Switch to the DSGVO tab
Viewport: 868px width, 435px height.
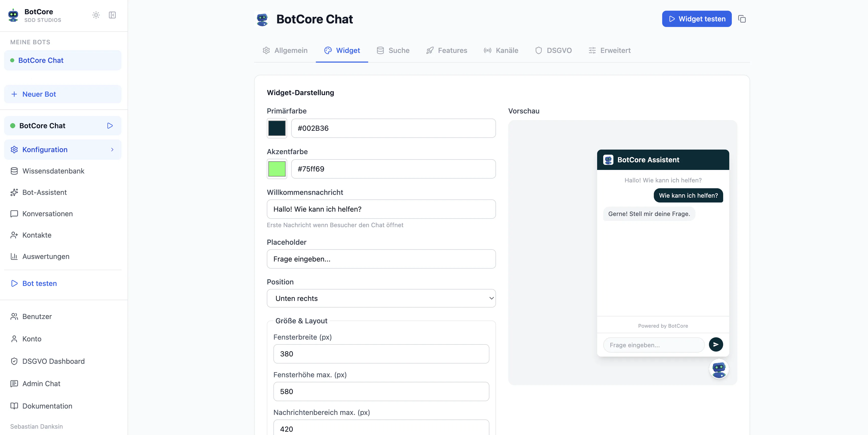(x=553, y=51)
